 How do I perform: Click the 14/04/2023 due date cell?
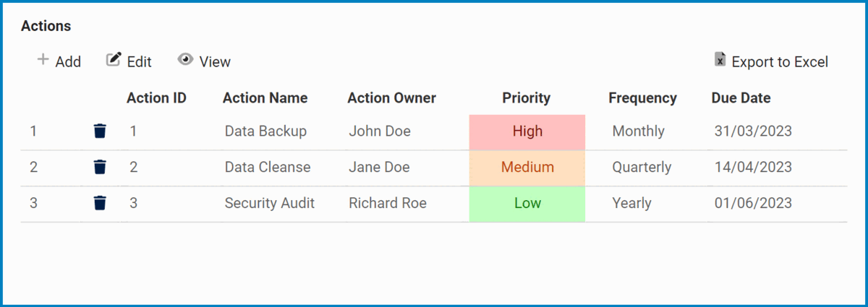(753, 168)
